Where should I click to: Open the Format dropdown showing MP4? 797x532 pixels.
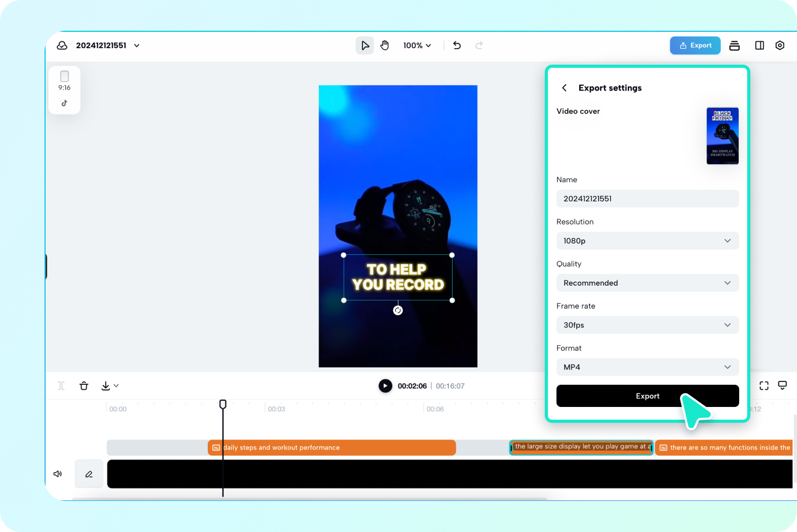647,367
